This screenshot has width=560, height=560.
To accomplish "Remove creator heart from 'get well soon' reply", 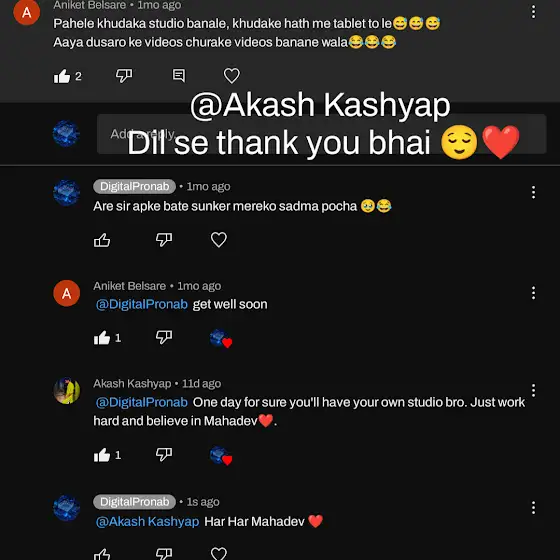I will pos(221,338).
